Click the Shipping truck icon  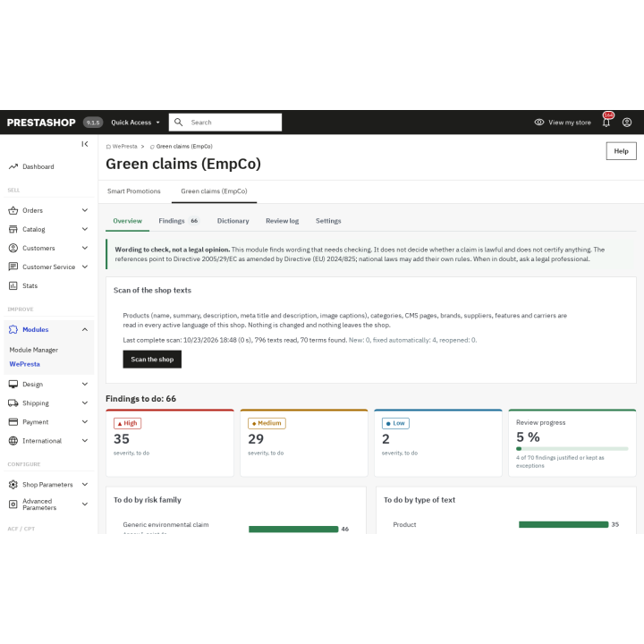click(13, 402)
